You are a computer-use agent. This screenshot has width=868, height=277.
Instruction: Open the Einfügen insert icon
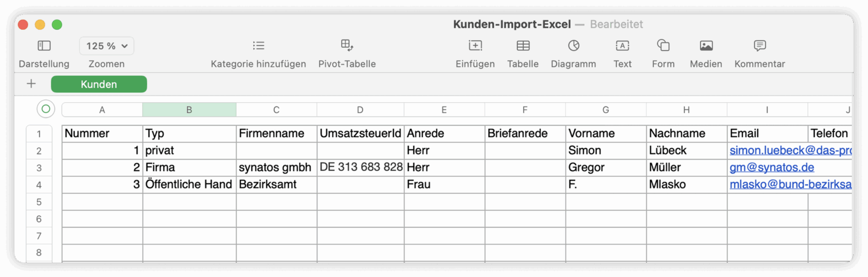(475, 46)
